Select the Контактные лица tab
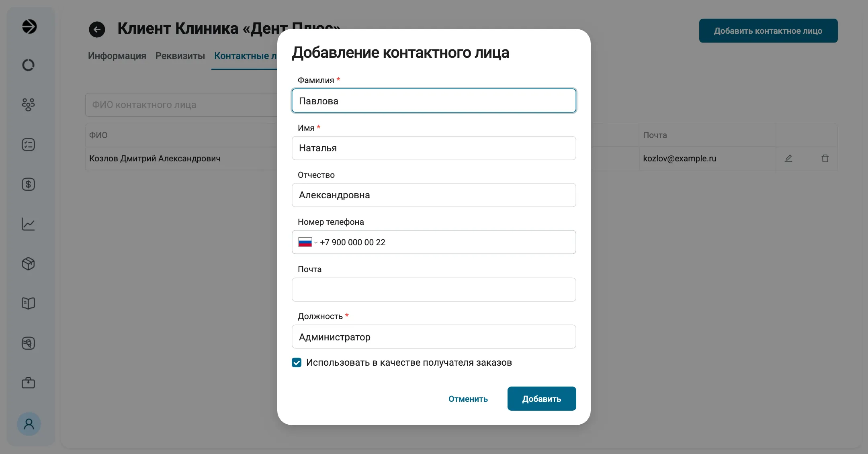The height and width of the screenshot is (454, 868). click(245, 56)
